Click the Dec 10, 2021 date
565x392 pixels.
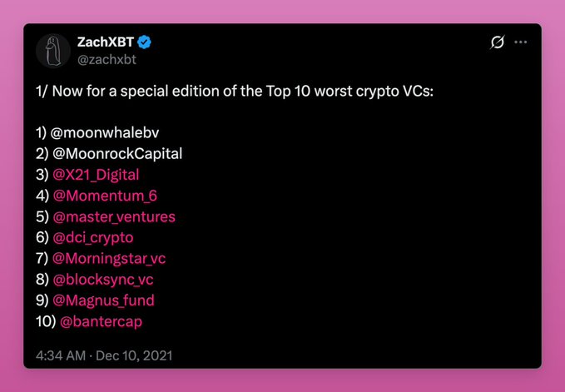pos(134,355)
